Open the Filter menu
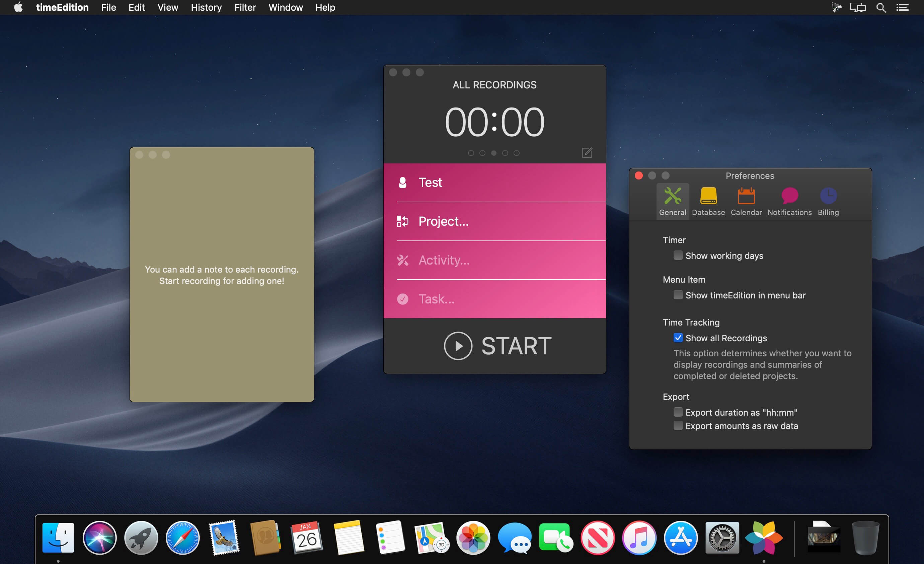The height and width of the screenshot is (564, 924). click(x=245, y=7)
